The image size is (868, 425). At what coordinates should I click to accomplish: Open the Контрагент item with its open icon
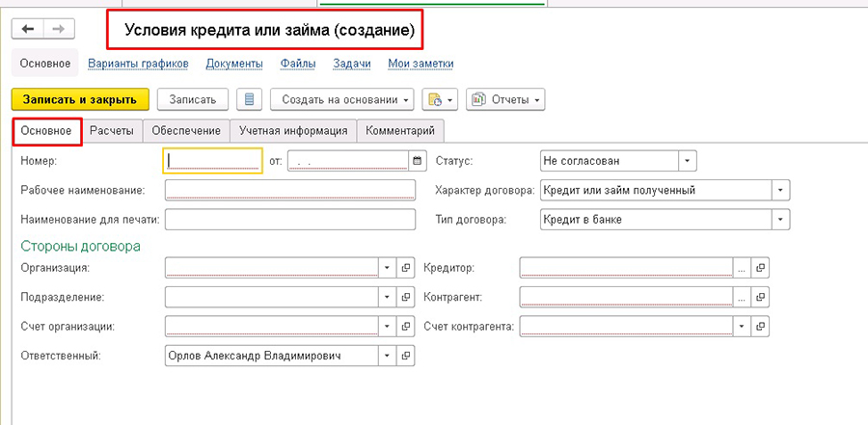(761, 297)
